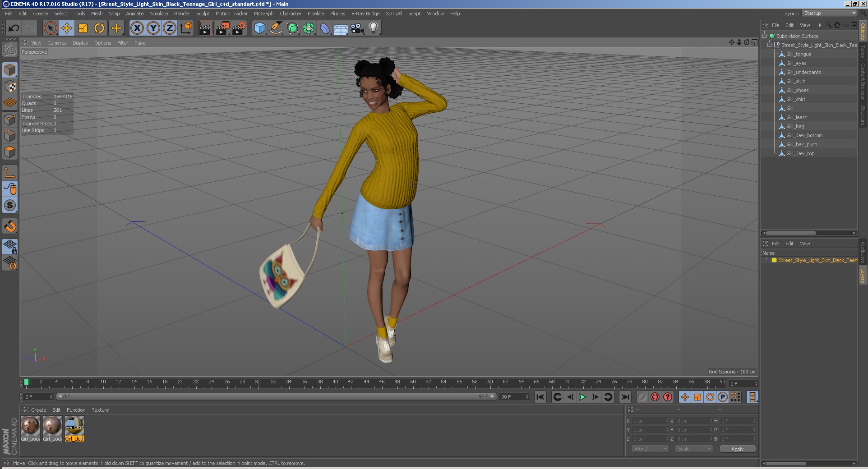868x469 pixels.
Task: Open the Scale mode dropdown
Action: (694, 449)
